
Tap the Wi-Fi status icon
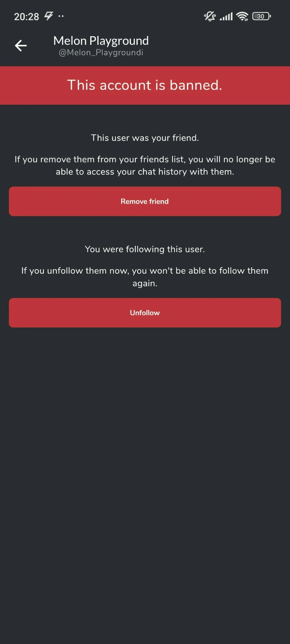coord(242,16)
